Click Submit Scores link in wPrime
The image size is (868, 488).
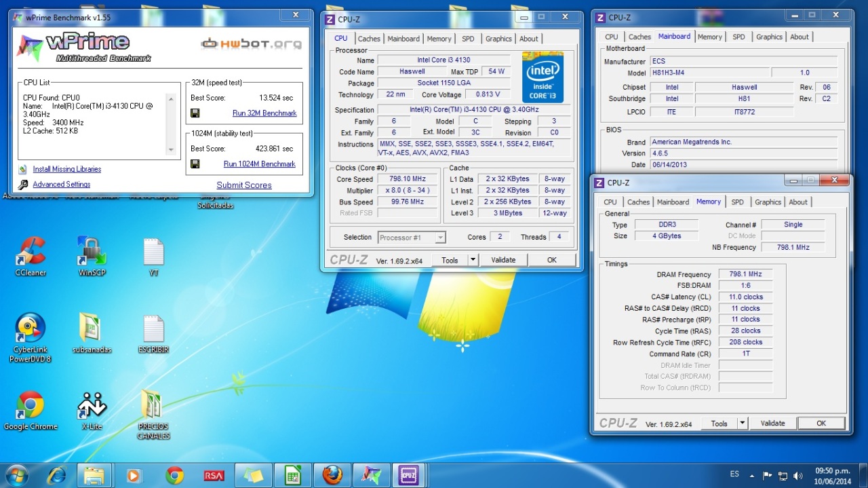click(244, 185)
